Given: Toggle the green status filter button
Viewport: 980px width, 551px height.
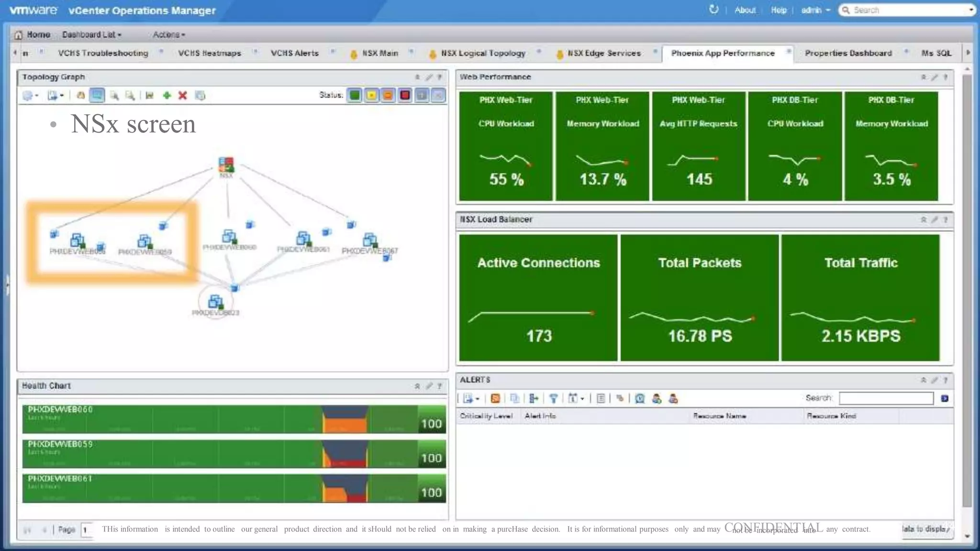Looking at the screenshot, I should pyautogui.click(x=355, y=95).
